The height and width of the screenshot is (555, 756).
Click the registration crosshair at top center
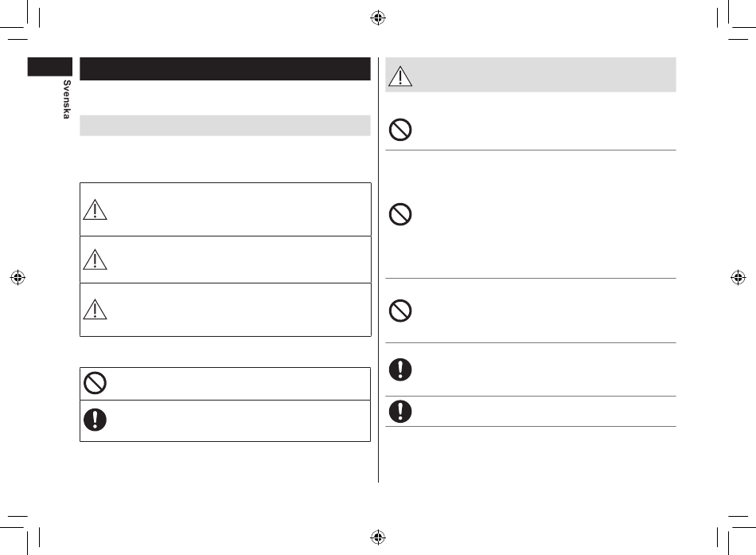378,18
